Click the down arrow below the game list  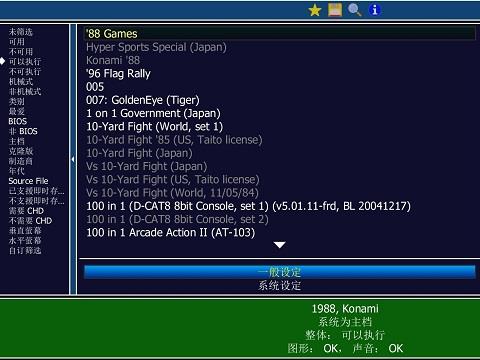(x=279, y=245)
